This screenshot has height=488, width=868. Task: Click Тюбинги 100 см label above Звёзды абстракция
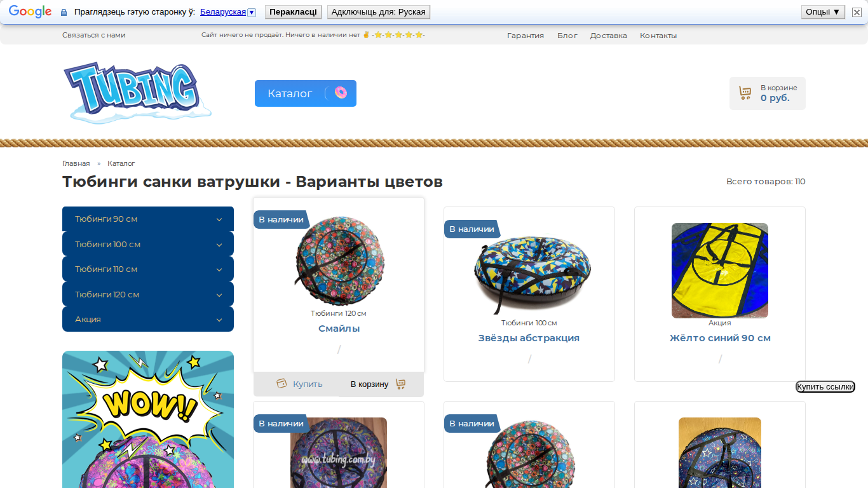529,323
